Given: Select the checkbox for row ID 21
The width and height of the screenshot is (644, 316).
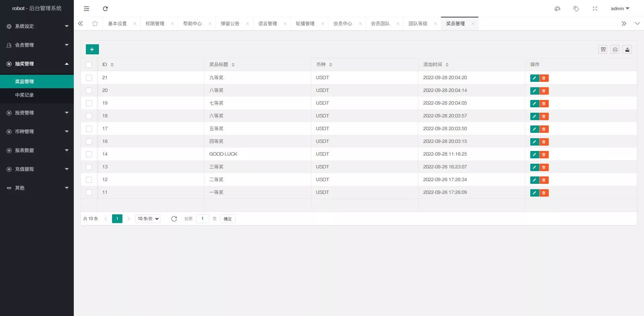Looking at the screenshot, I should [89, 77].
